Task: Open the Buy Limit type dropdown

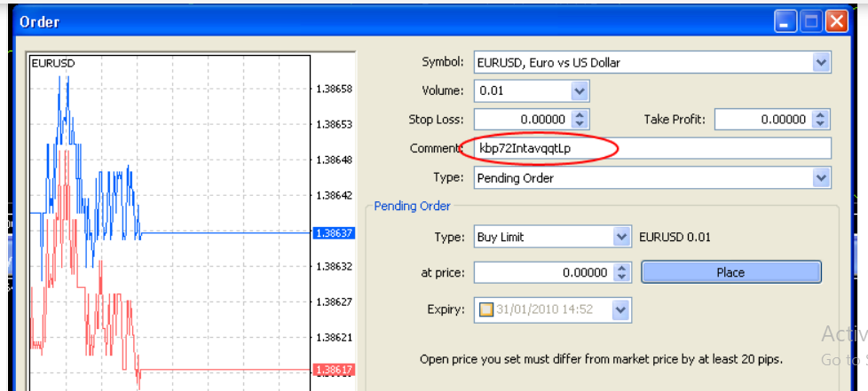Action: click(622, 238)
